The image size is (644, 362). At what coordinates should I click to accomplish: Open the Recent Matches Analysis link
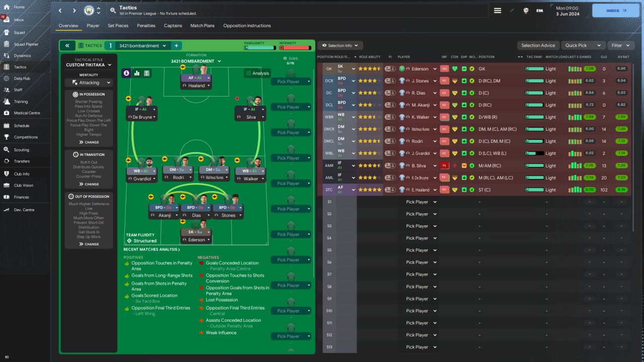[x=152, y=249]
